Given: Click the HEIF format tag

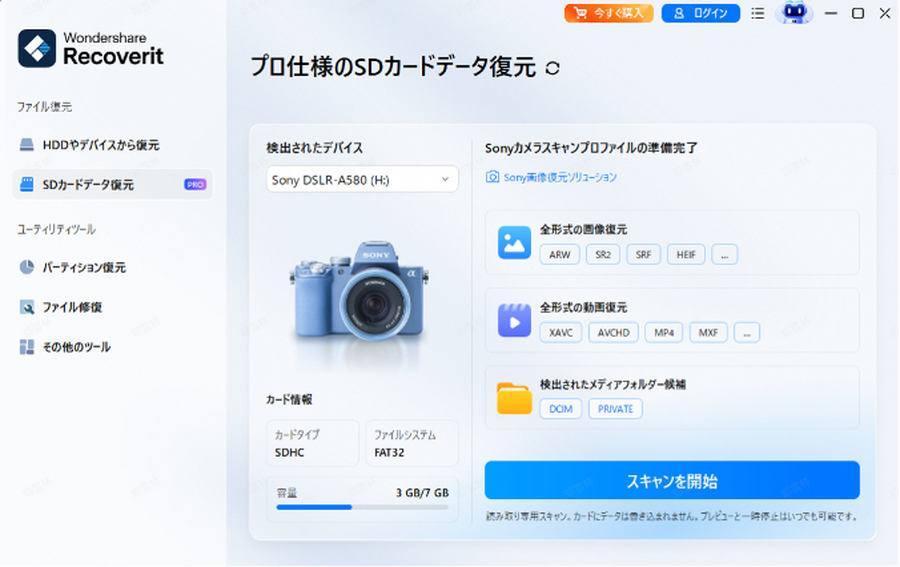Looking at the screenshot, I should [x=686, y=254].
